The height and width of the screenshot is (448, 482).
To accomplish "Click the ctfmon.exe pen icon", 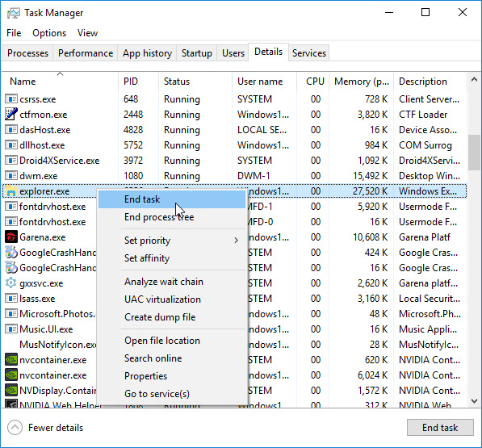I will tap(11, 115).
